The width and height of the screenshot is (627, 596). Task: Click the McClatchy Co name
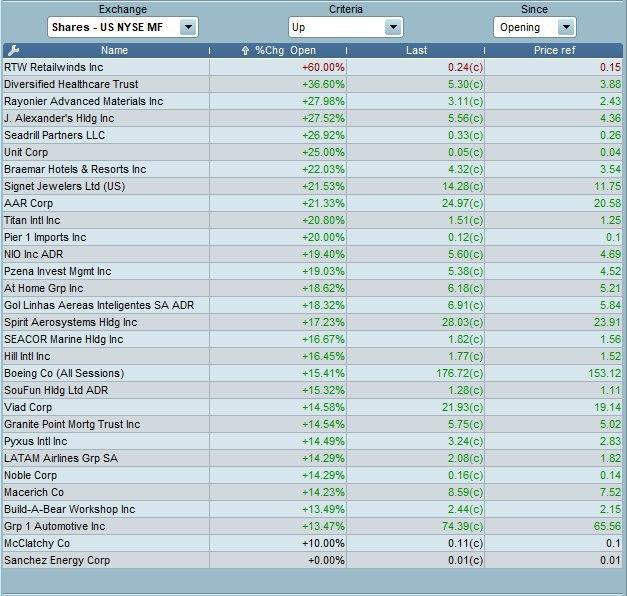click(37, 543)
